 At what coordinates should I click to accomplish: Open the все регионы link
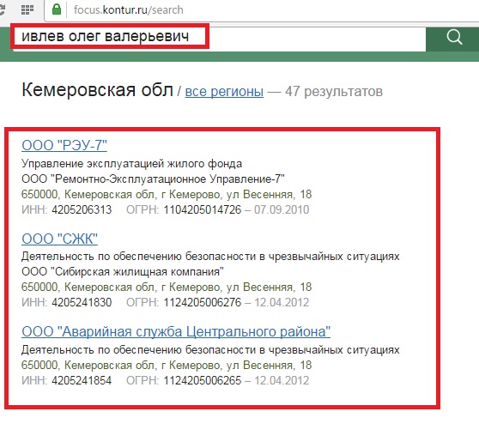coord(224,91)
